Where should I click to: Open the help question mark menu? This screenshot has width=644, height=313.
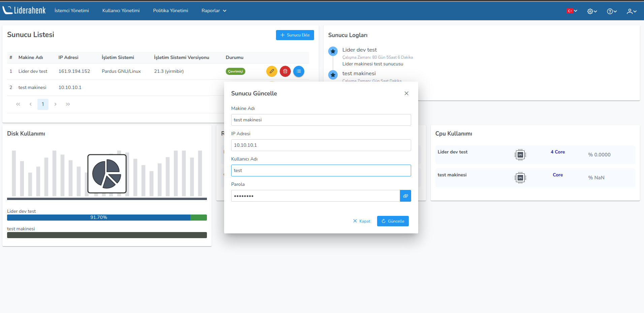tap(612, 11)
